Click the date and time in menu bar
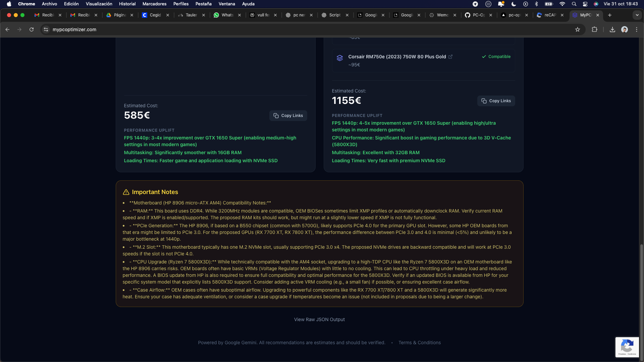Screen dimensions: 644x362 (621, 4)
